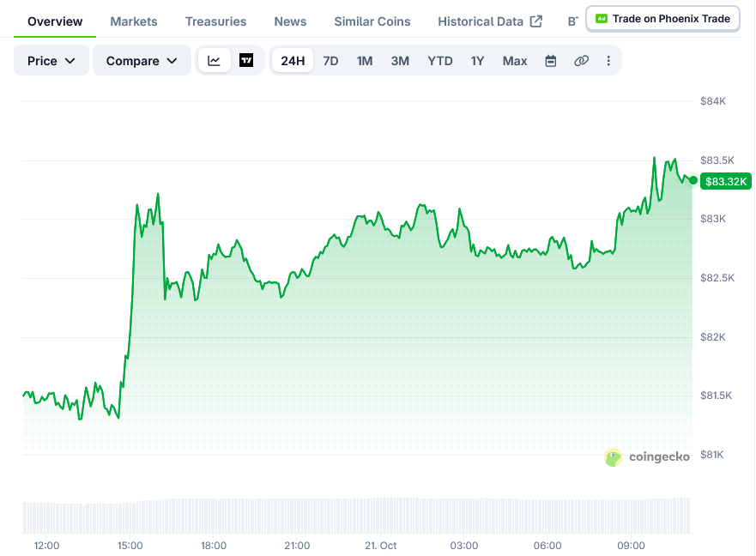Click the partially hidden B tab
Viewport: 756px width, 556px height.
572,21
